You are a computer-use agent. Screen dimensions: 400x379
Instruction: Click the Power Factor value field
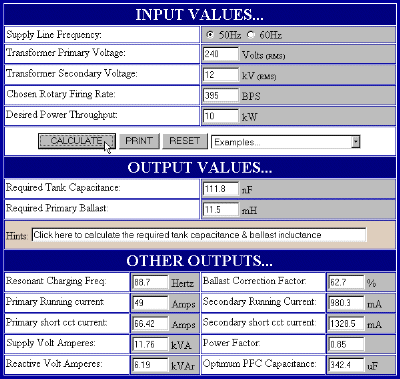point(346,344)
